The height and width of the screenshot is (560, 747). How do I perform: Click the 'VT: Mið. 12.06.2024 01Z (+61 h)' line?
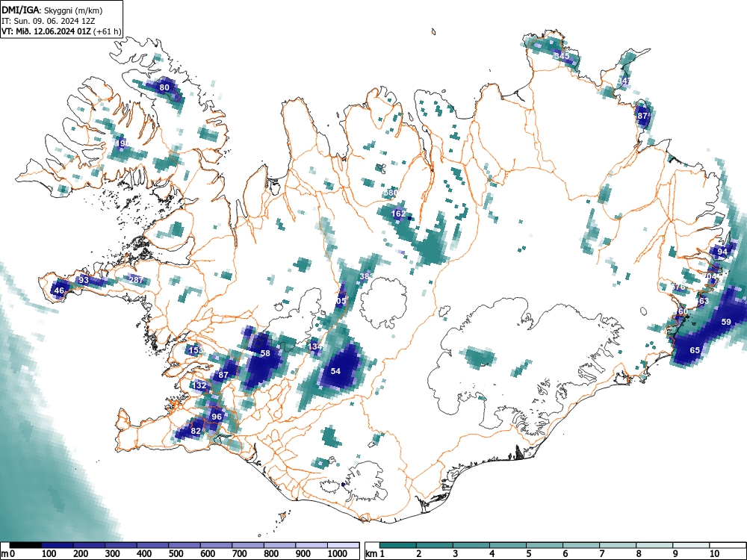tap(61, 32)
